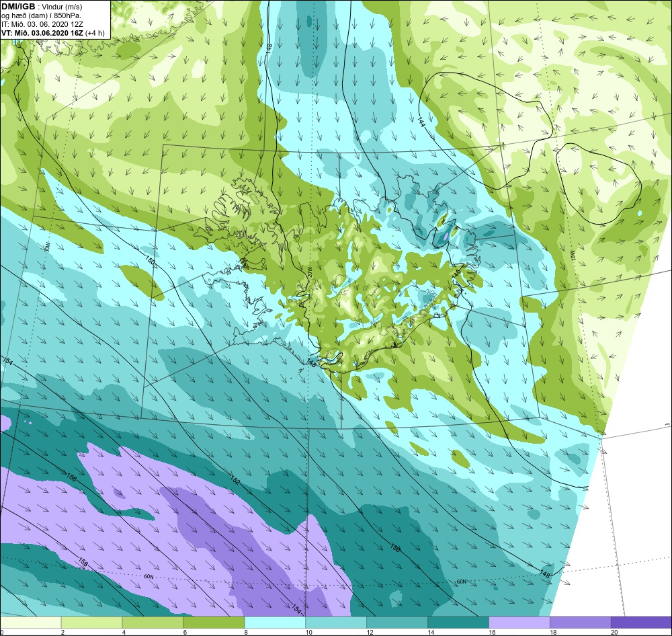Click the olive green 6–8 m/s legend swatch
This screenshot has height=636, width=672.
(x=214, y=622)
